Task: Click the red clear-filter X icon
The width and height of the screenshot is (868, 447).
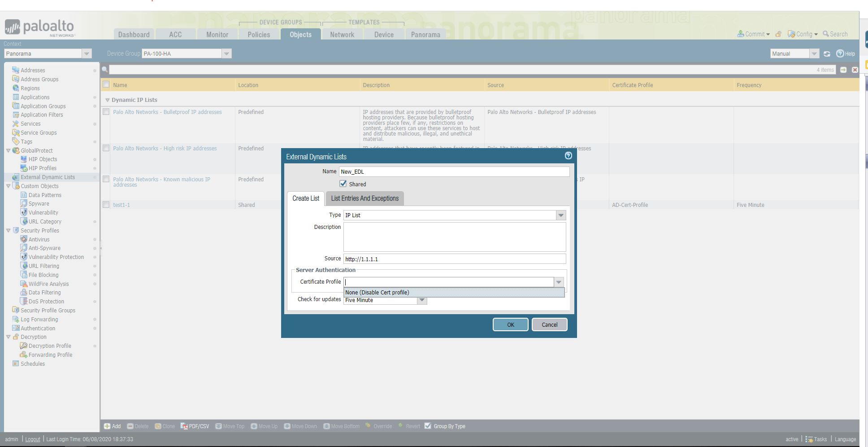Action: point(855,70)
